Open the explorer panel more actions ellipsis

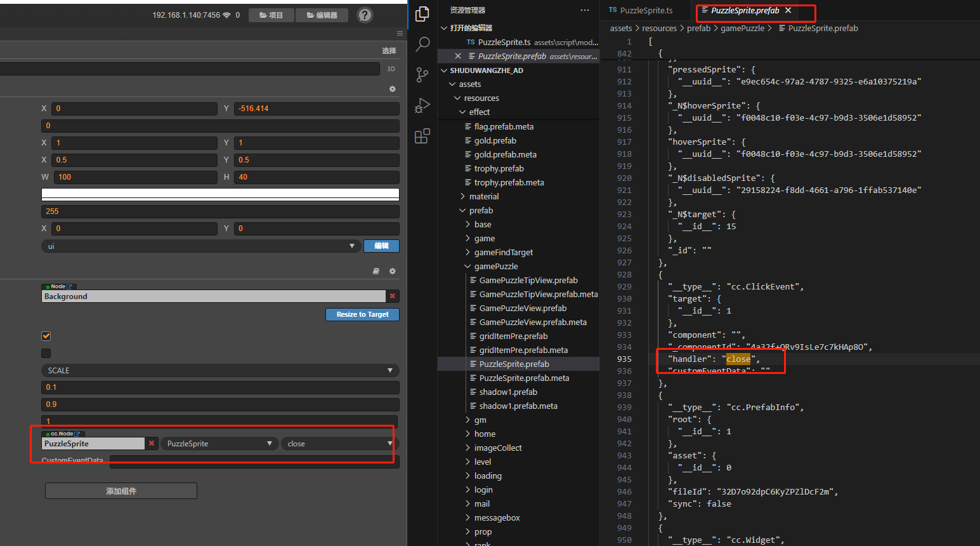click(584, 10)
